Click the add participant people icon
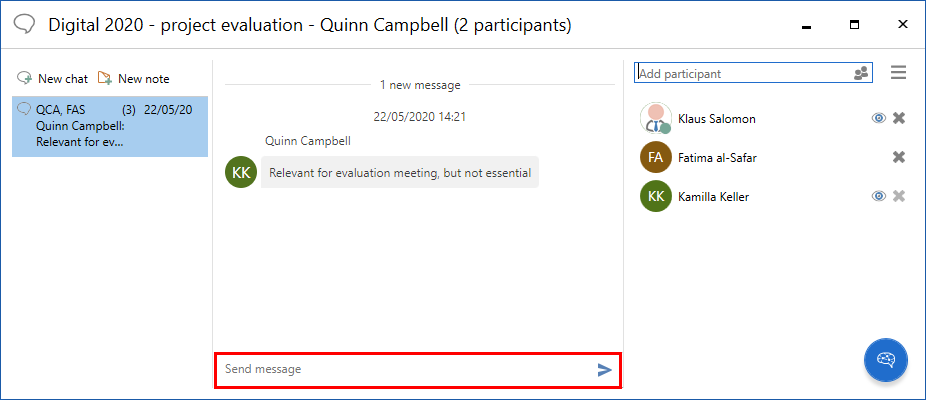 pyautogui.click(x=861, y=73)
